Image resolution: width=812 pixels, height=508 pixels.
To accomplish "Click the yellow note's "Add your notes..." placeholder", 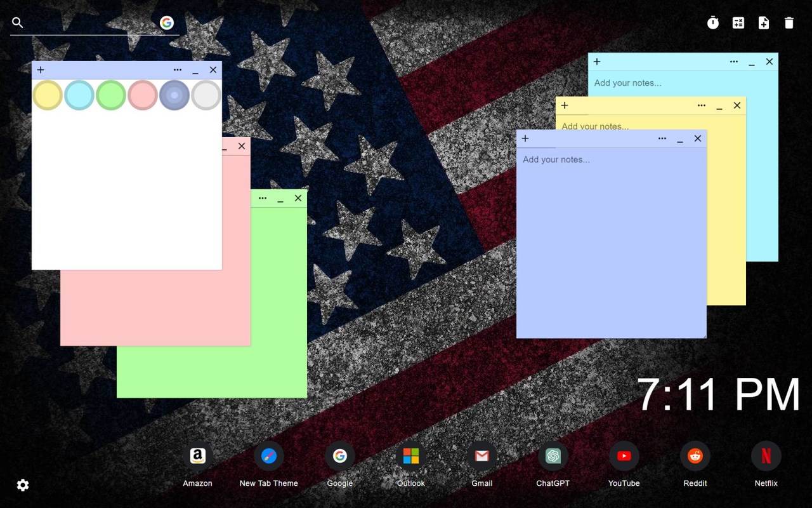I will pyautogui.click(x=595, y=126).
